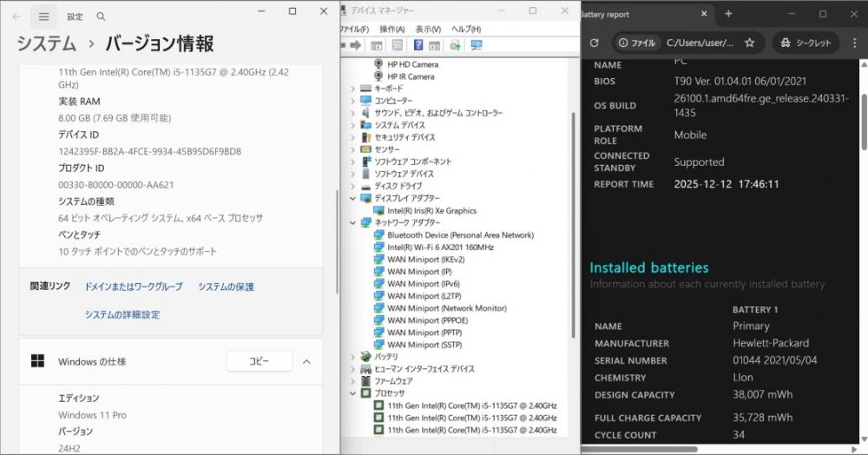Open a new browser tab with plus
This screenshot has height=455, width=868.
point(728,14)
